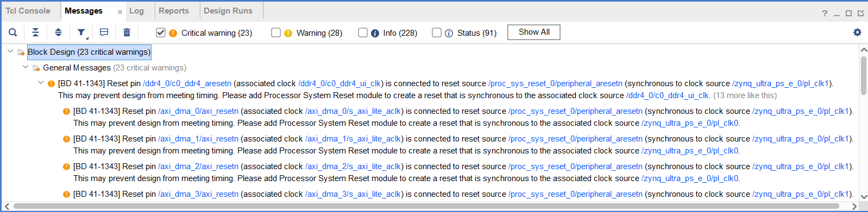Image resolution: width=868 pixels, height=212 pixels.
Task: Open the Design Runs tab
Action: (228, 11)
